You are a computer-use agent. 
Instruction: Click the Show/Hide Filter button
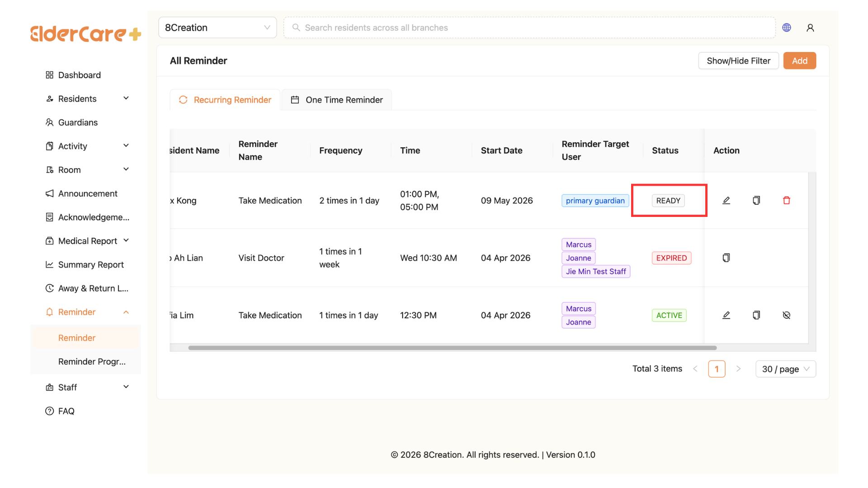738,61
